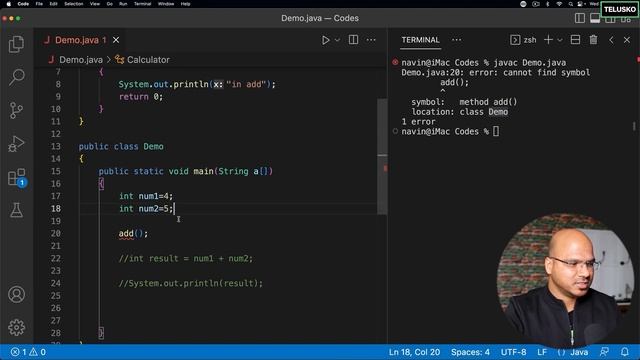This screenshot has width=640, height=360.
Task: Open the Edit menu
Action: point(53,4)
